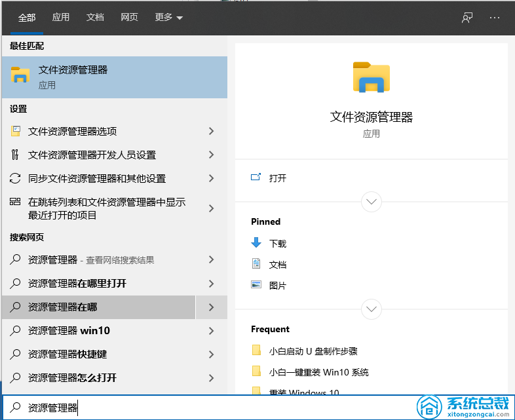Click search icon beside 资源管理器快捷键
This screenshot has width=515, height=420.
(x=15, y=354)
